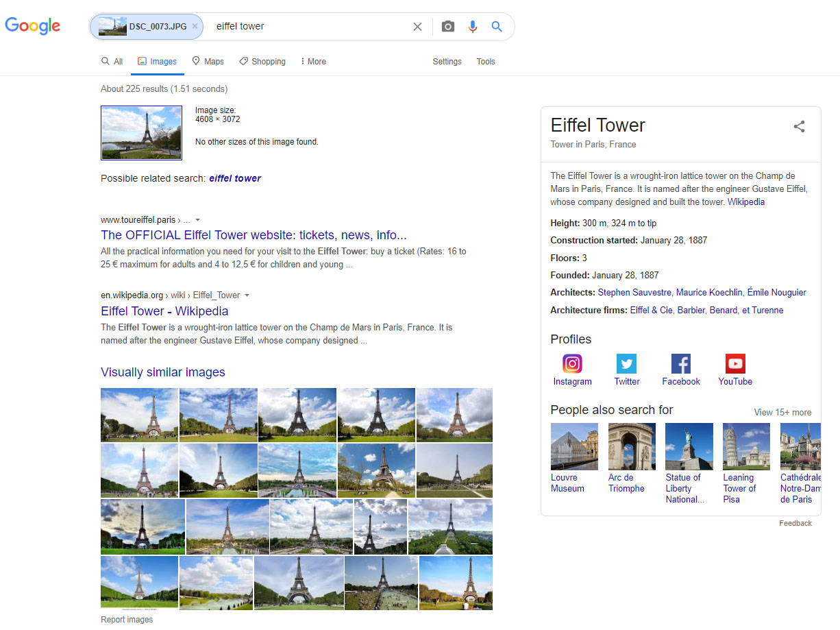Viewport: 840px width, 630px height.
Task: Remove the DSC_0073.JPG image chip
Action: (195, 27)
